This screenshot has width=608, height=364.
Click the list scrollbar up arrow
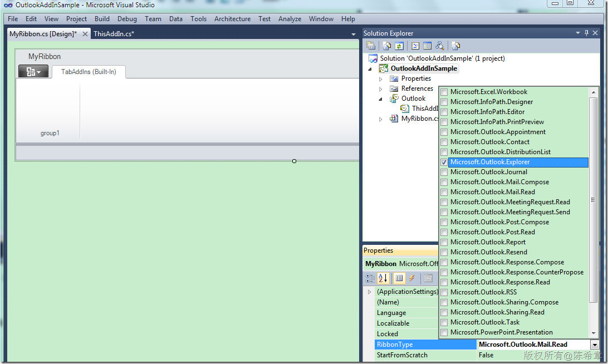(594, 92)
